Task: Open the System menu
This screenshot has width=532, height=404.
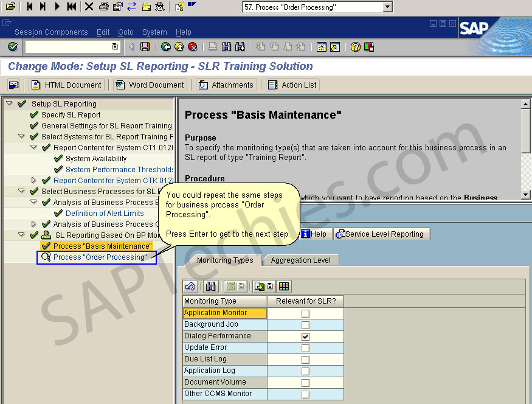Action: click(x=154, y=32)
